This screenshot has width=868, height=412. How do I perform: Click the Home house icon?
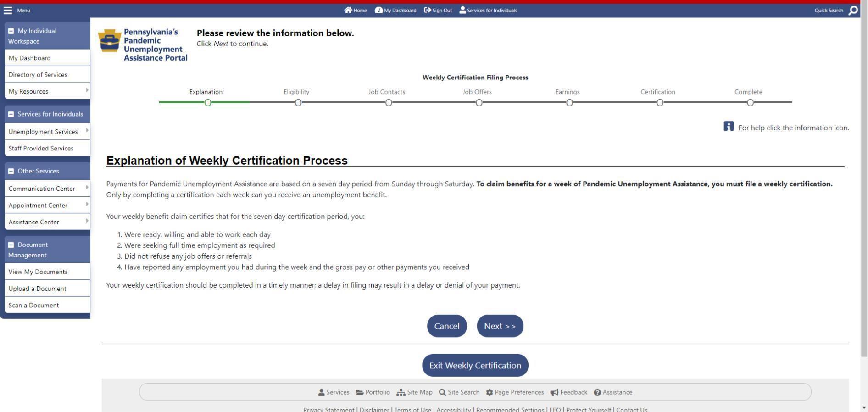(348, 10)
